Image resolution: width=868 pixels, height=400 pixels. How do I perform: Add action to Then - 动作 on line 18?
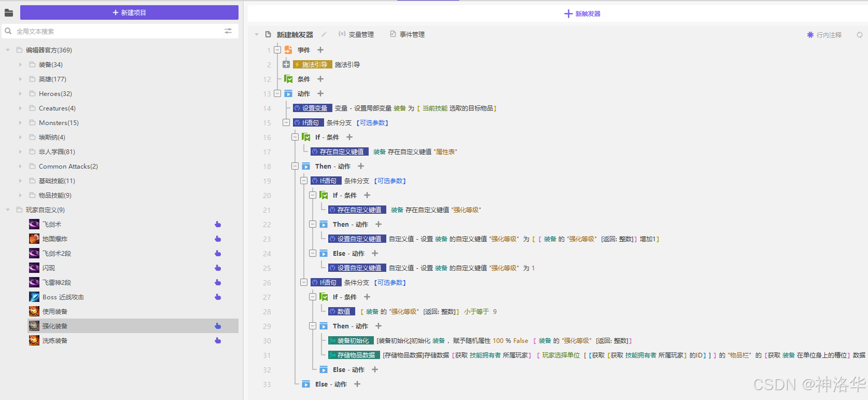[x=361, y=166]
